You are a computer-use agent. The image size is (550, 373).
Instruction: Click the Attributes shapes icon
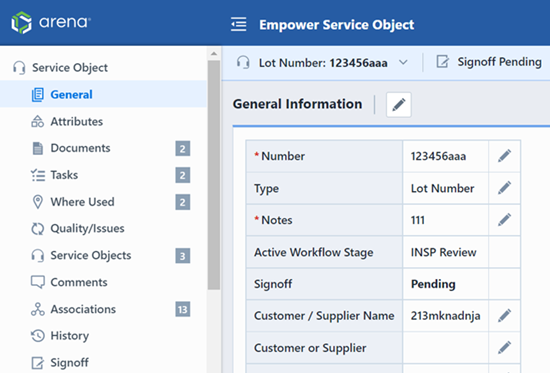click(38, 121)
